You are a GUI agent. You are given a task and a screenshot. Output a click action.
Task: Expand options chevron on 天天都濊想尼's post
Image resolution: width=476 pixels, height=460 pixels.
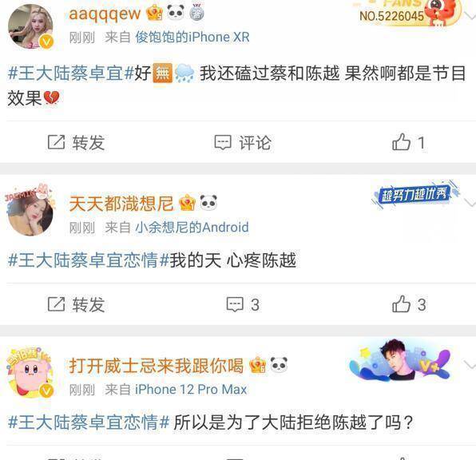[470, 202]
